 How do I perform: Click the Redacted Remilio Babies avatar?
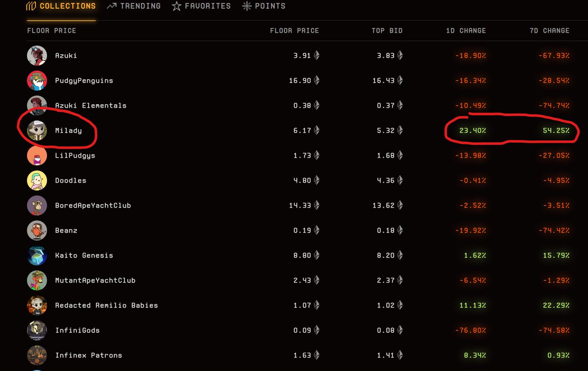37,305
